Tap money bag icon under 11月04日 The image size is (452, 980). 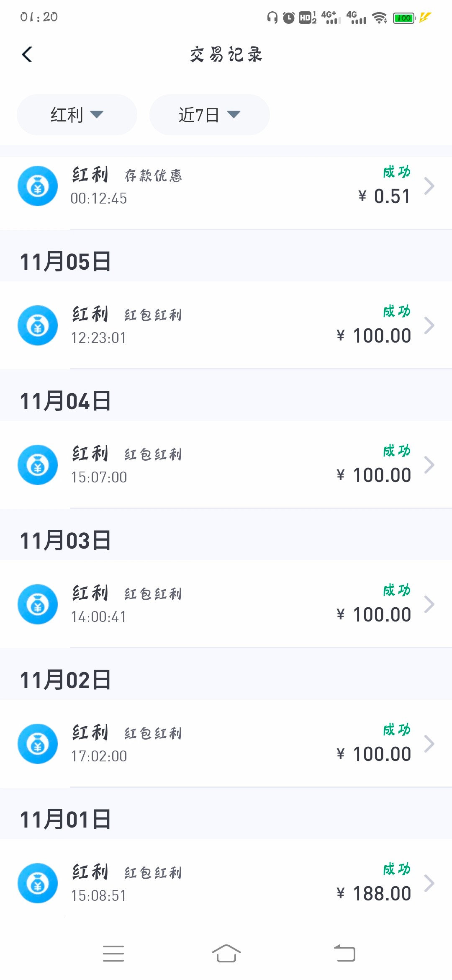tap(38, 465)
